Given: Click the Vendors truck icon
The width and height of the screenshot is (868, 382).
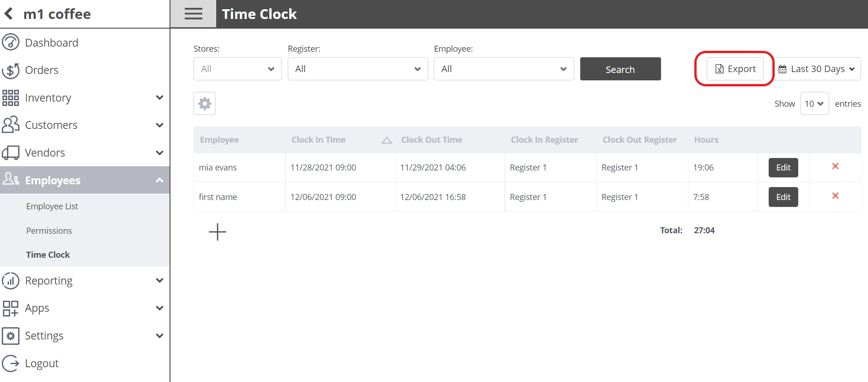Looking at the screenshot, I should pyautogui.click(x=11, y=152).
